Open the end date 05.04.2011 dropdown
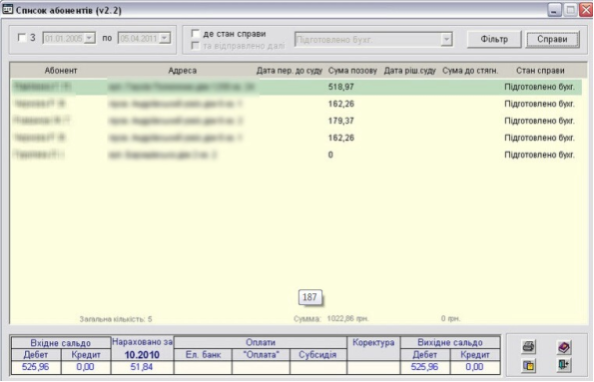Image resolution: width=594 pixels, height=382 pixels. pyautogui.click(x=164, y=38)
